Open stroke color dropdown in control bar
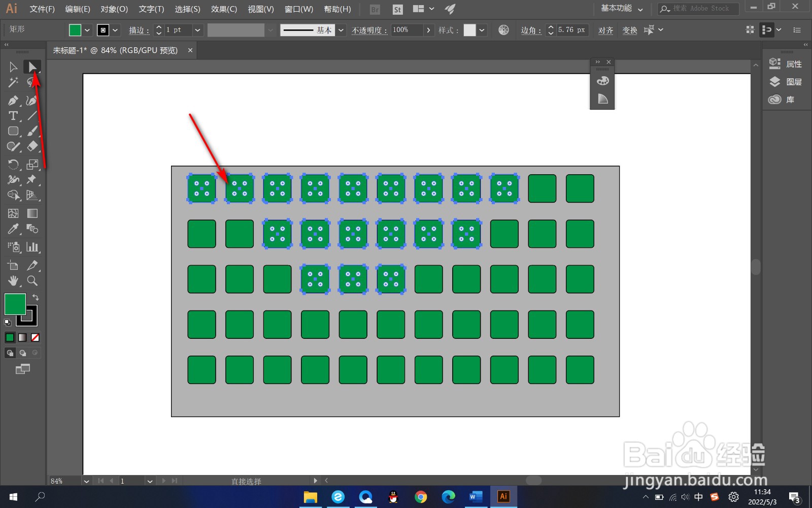Viewport: 812px width, 508px height. point(116,30)
